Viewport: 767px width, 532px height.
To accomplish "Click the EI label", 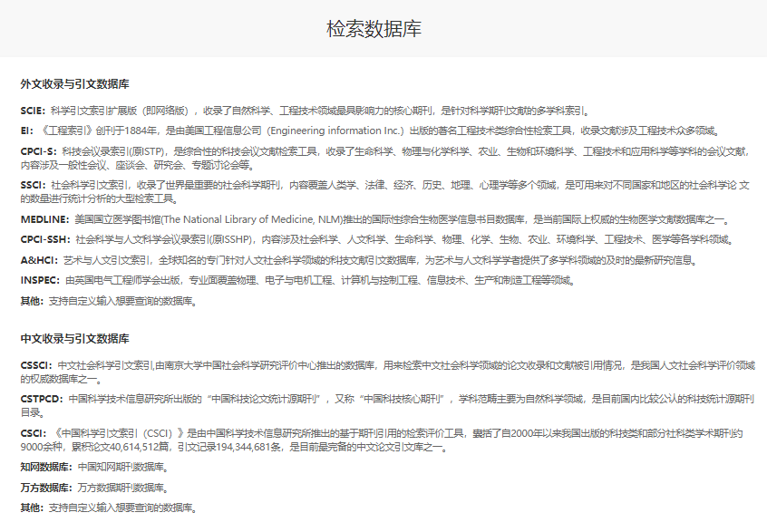I will point(27,131).
